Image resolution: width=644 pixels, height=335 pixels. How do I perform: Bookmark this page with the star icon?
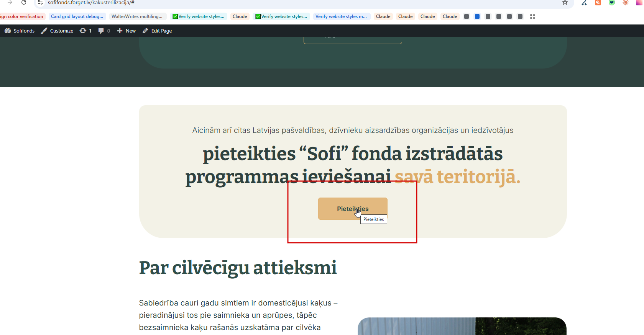point(565,3)
